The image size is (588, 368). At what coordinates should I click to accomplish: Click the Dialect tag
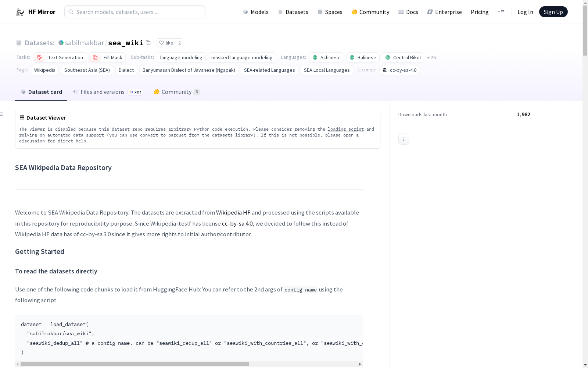coord(126,70)
